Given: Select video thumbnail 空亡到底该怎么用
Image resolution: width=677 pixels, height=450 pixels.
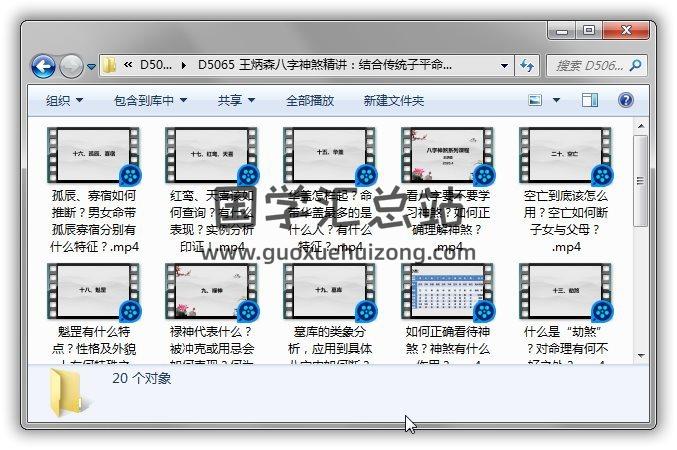Looking at the screenshot, I should tap(566, 155).
